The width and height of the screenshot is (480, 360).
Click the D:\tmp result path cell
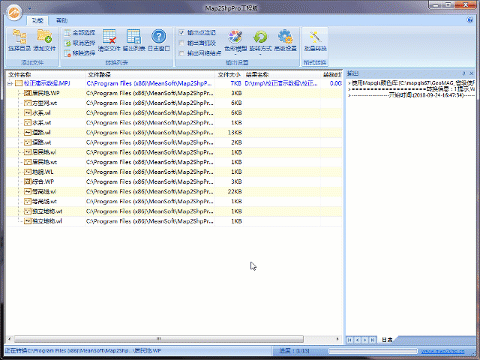[281, 83]
